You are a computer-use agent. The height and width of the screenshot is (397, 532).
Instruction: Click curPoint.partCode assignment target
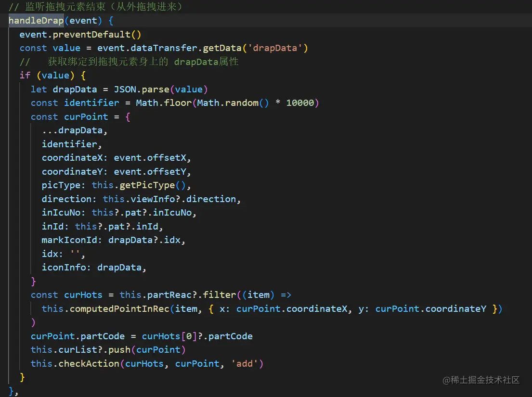click(78, 336)
